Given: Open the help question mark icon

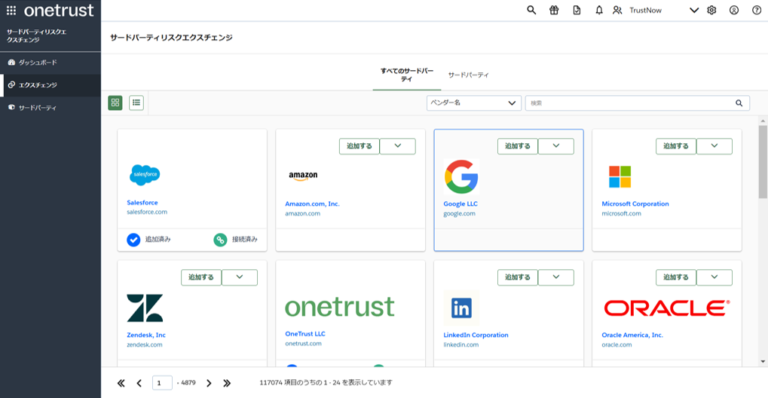Looking at the screenshot, I should click(x=756, y=10).
